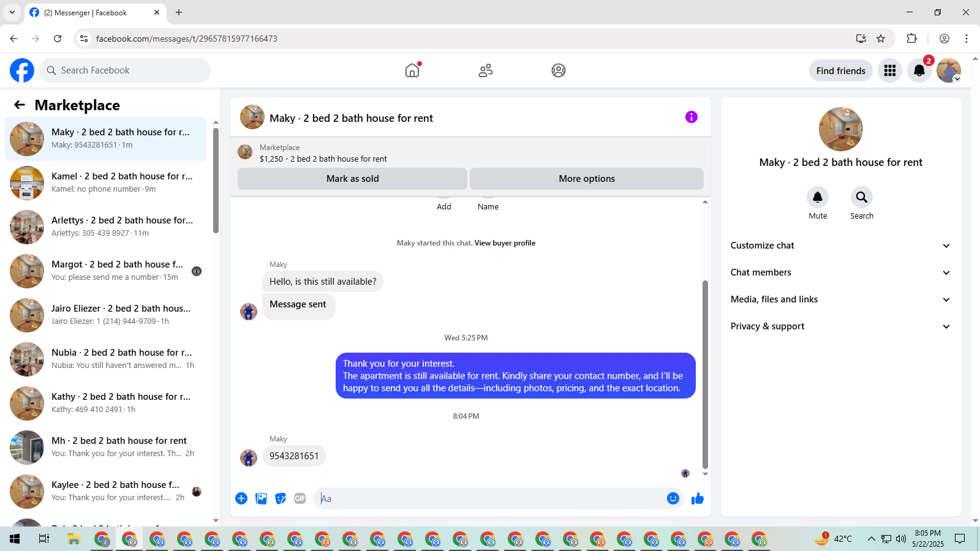Open File Explorer from the taskbar

point(74,539)
